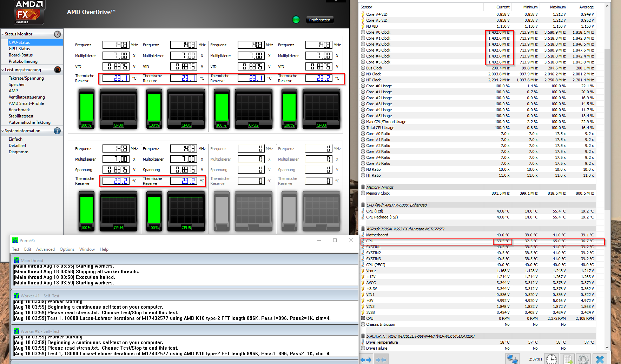Click the clock reset icon in the sensor toolbar
The image size is (621, 364).
551,359
